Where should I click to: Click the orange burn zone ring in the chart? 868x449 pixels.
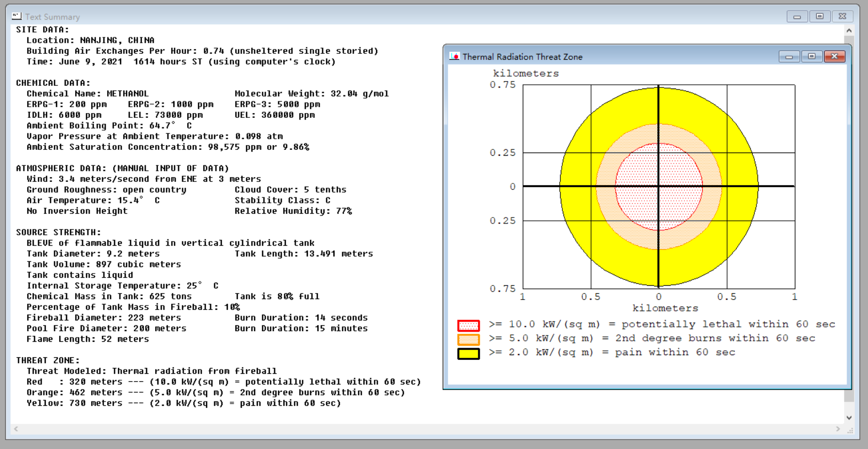click(659, 133)
